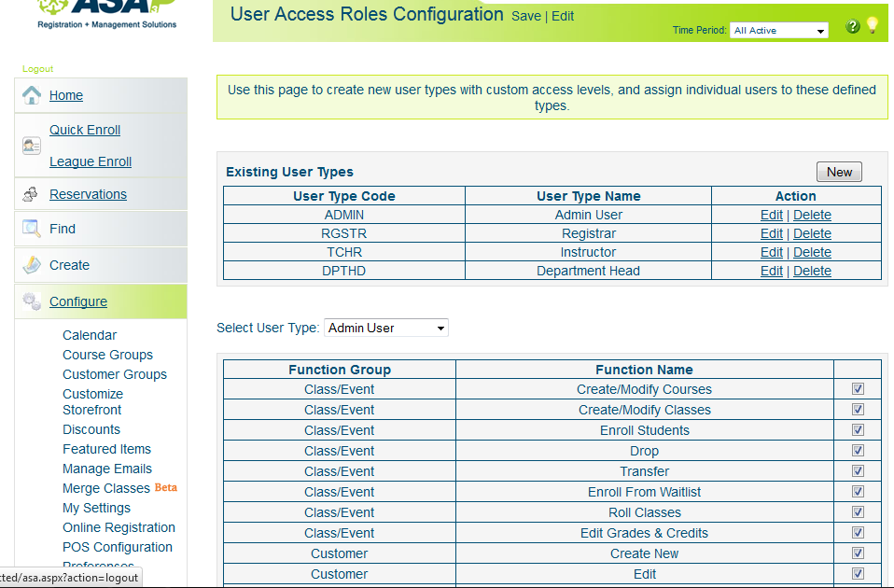Click the 'Admin User' name cell
Screen dimensions: 894x588
click(589, 215)
